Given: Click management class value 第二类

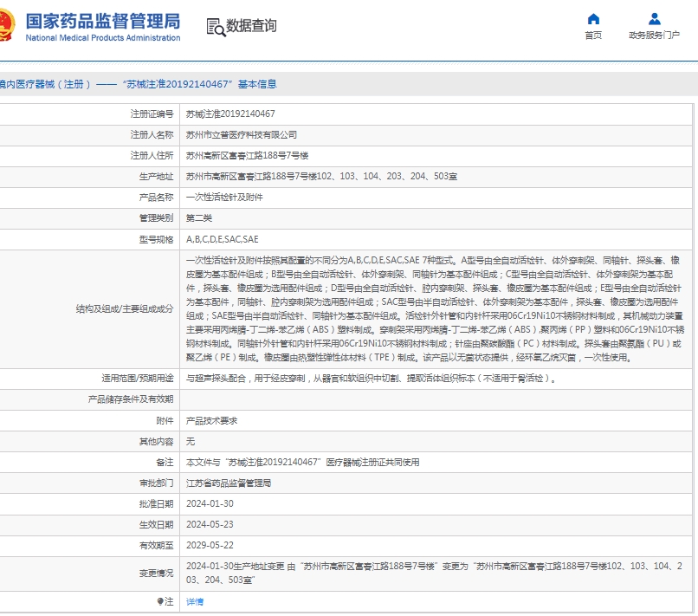Looking at the screenshot, I should 199,218.
